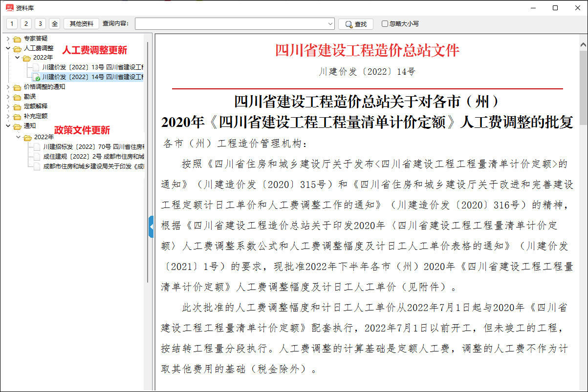Expand the 价格调整的通知 tree node
Image resolution: width=588 pixels, height=392 pixels.
[8, 87]
